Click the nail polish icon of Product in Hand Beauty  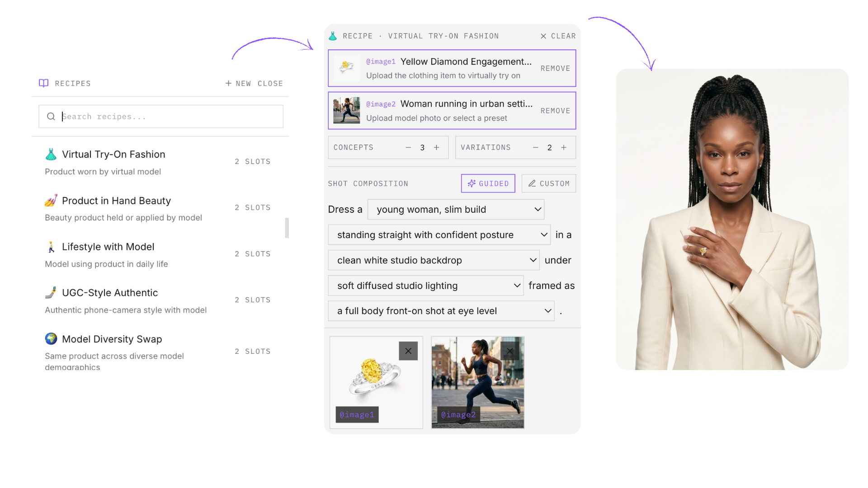[x=51, y=200]
